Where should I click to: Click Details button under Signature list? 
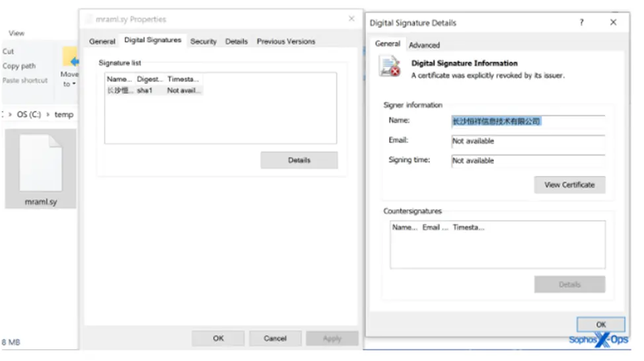click(299, 160)
